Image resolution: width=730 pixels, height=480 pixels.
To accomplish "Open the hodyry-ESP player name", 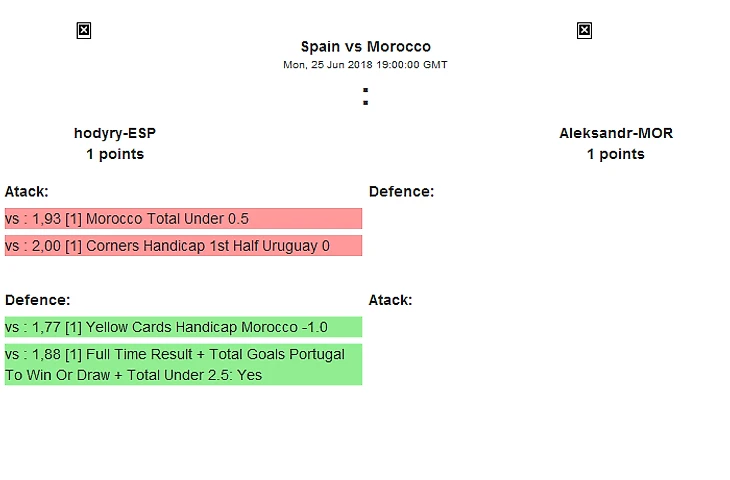I will 115,133.
